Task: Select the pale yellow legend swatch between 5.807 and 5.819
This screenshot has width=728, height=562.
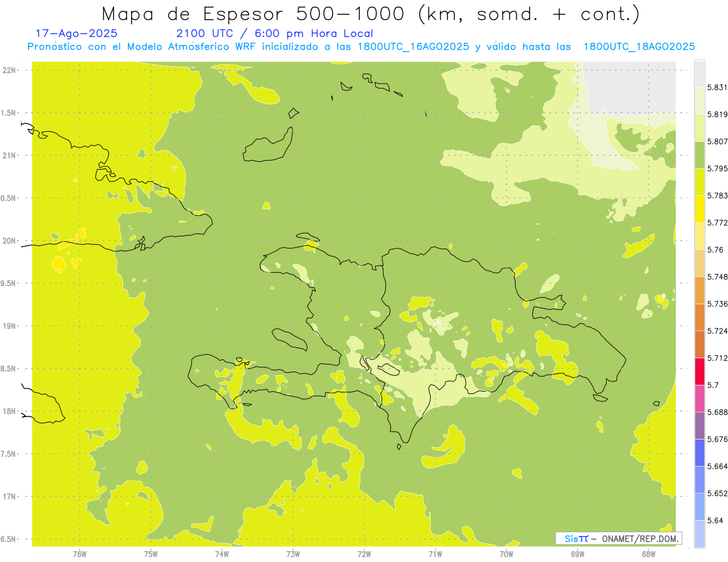Action: [699, 128]
